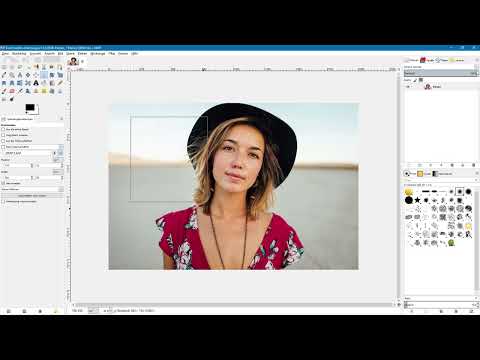
Task: Select the Clone stamp tool
Action: pos(36,91)
